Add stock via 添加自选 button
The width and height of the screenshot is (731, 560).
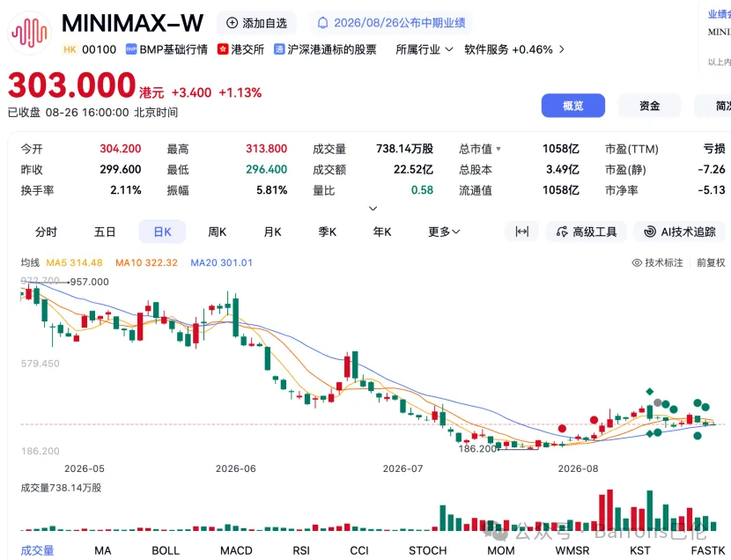click(x=256, y=23)
